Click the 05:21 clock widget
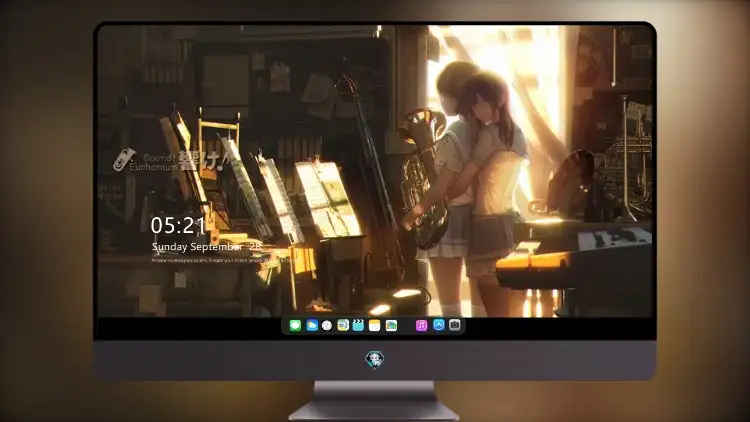 pos(178,225)
